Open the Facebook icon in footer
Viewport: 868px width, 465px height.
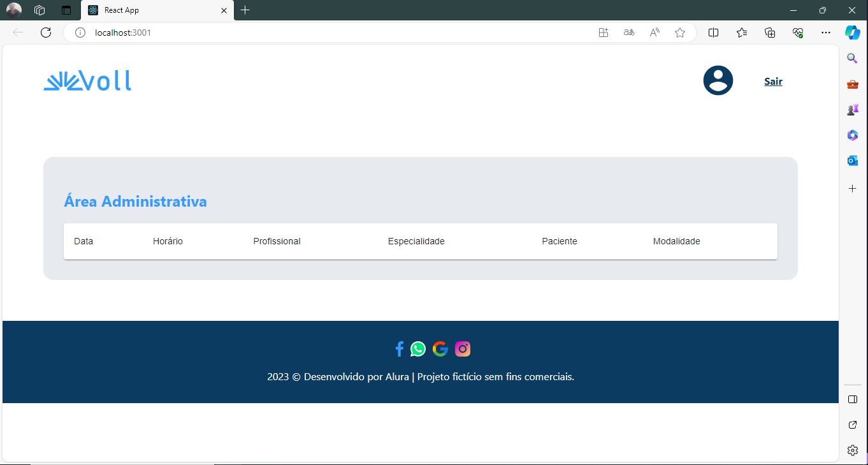[400, 349]
